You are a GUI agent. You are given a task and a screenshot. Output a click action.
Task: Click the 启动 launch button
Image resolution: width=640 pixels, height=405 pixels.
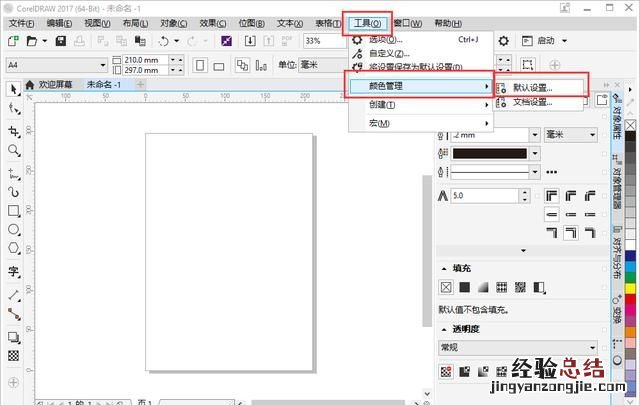(545, 41)
